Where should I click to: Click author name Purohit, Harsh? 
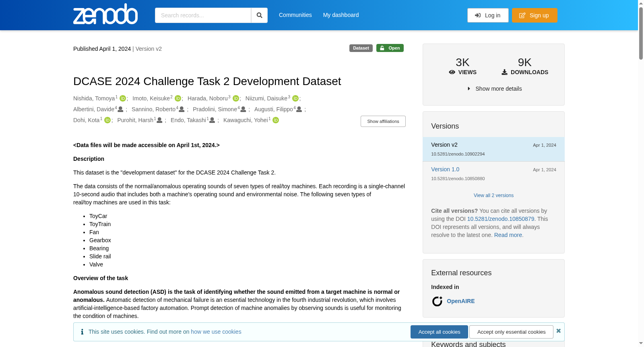click(x=135, y=120)
